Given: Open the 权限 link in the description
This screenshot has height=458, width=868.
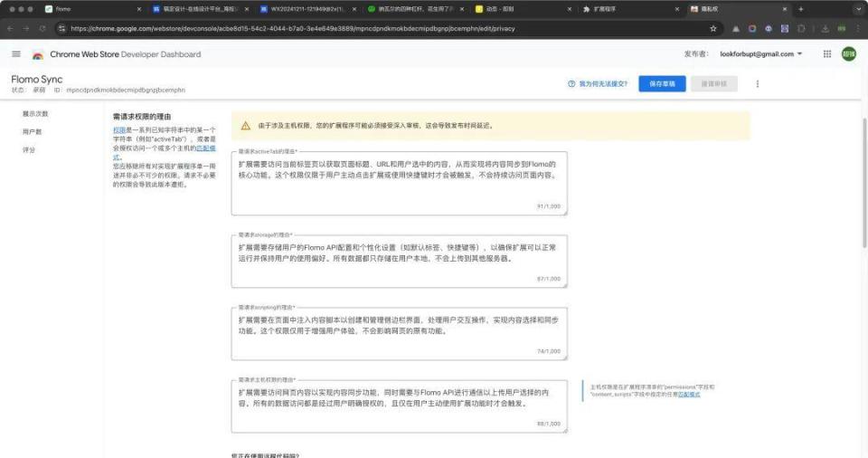Looking at the screenshot, I should point(119,129).
